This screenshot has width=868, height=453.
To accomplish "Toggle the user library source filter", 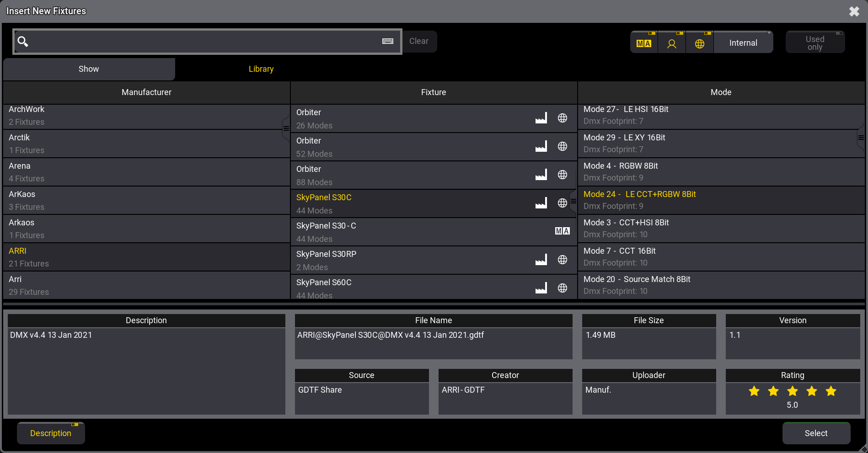I will point(671,43).
